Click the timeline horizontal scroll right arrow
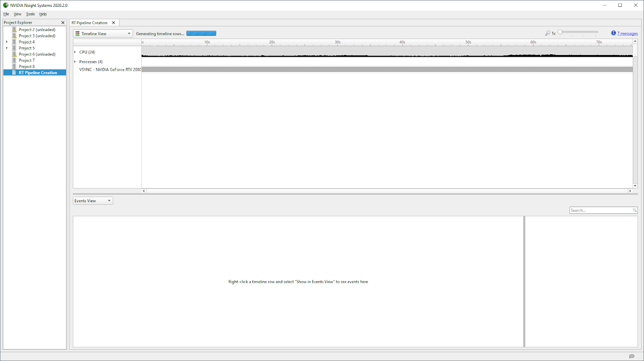 (630, 191)
